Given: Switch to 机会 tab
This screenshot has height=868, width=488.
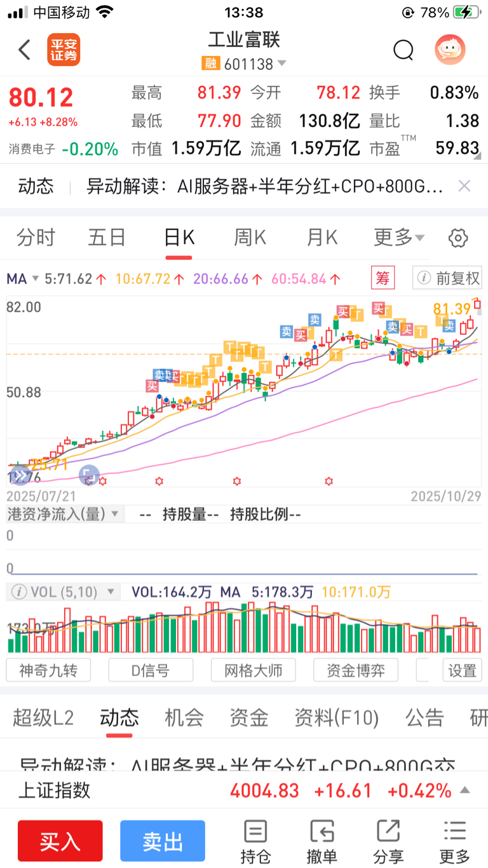Looking at the screenshot, I should (x=184, y=718).
